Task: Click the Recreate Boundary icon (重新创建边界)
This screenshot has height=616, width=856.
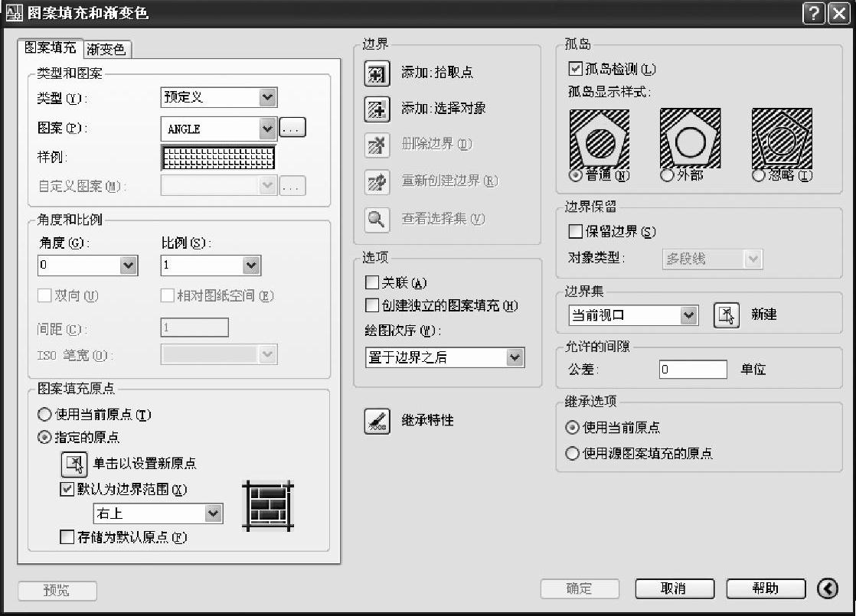Action: [377, 182]
